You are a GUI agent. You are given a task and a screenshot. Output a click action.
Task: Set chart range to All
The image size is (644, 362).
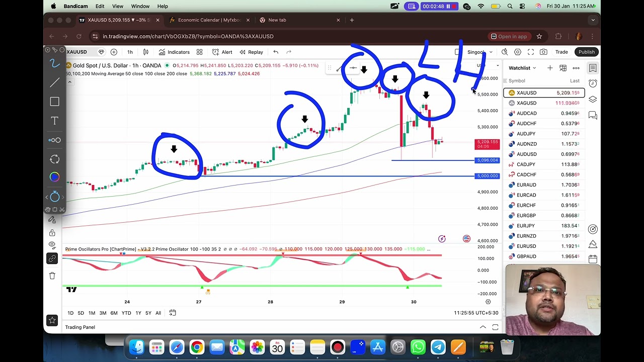pyautogui.click(x=158, y=313)
